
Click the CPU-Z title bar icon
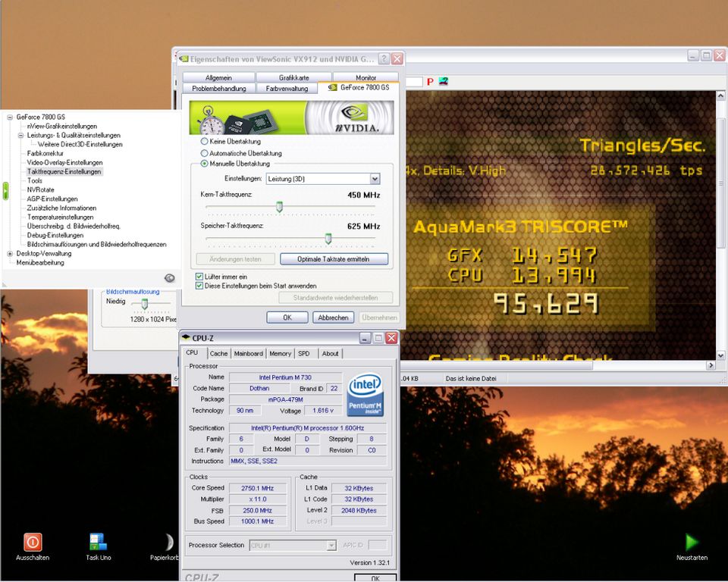pyautogui.click(x=187, y=337)
